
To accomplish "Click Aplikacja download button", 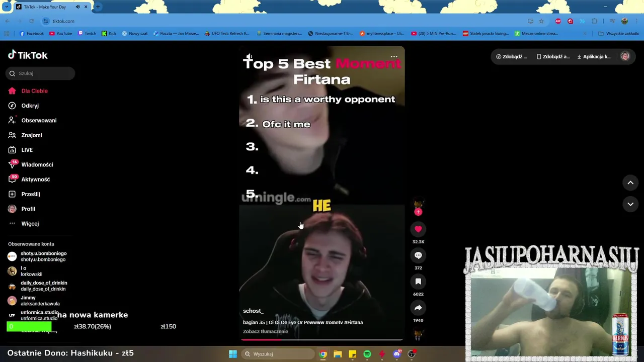I will (x=594, y=57).
